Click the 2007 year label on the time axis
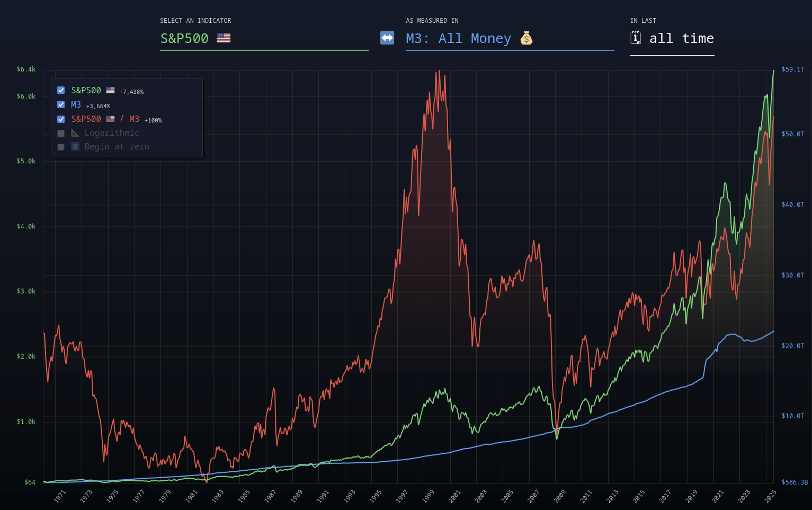Image resolution: width=812 pixels, height=510 pixels. pos(533,496)
